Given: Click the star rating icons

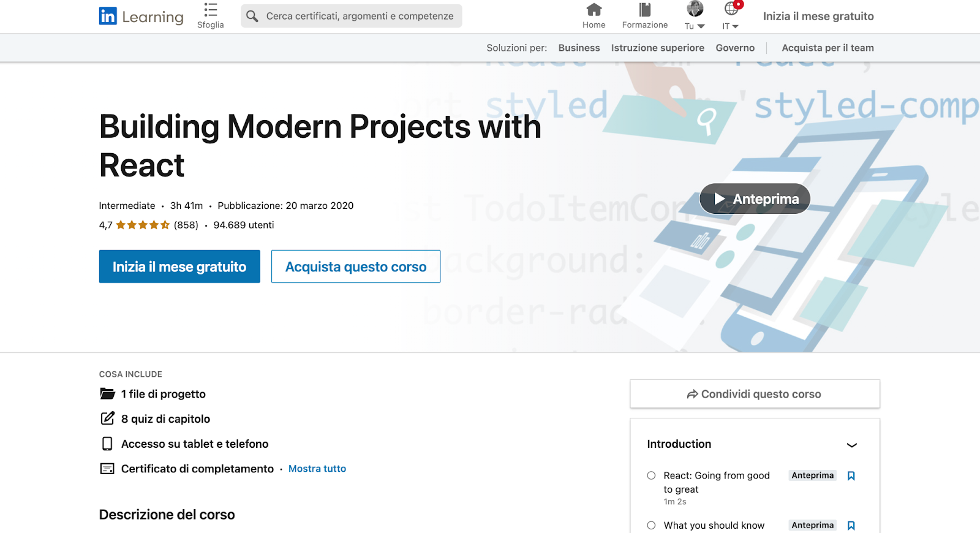Looking at the screenshot, I should (x=143, y=225).
